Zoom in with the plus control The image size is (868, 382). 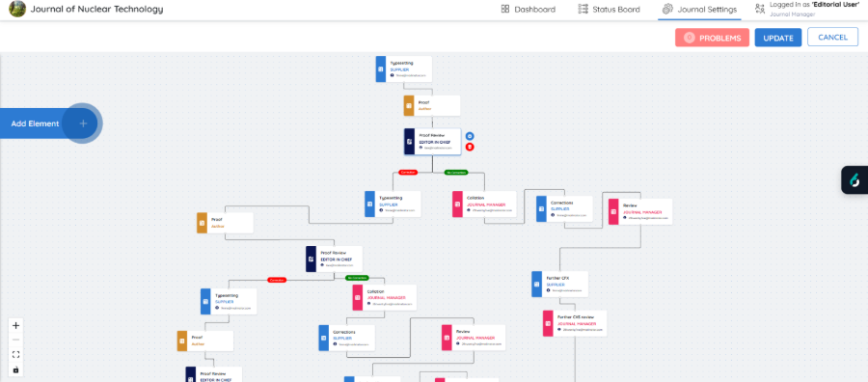pyautogui.click(x=15, y=325)
